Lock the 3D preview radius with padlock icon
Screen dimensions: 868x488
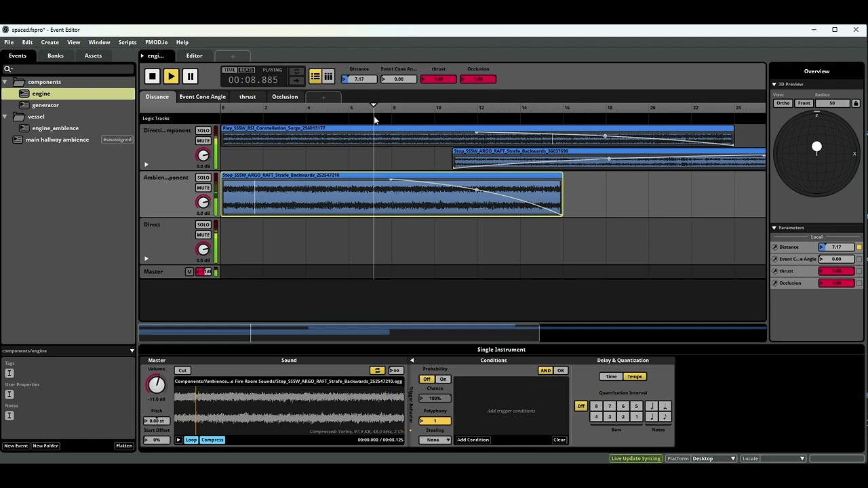click(x=856, y=103)
